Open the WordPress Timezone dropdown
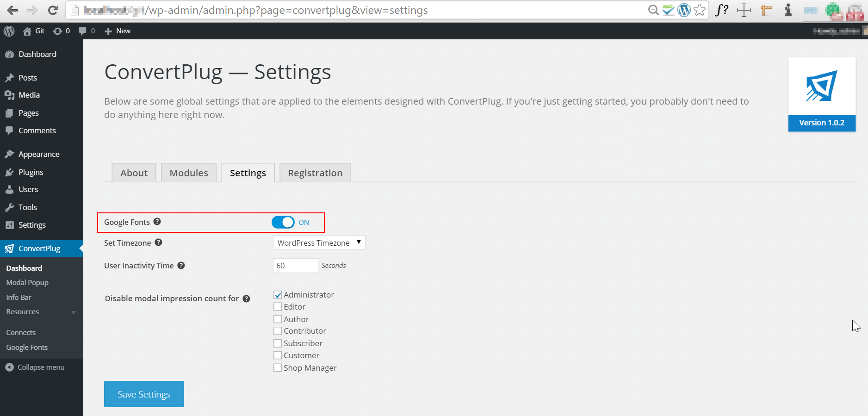Image resolution: width=868 pixels, height=416 pixels. click(x=319, y=242)
